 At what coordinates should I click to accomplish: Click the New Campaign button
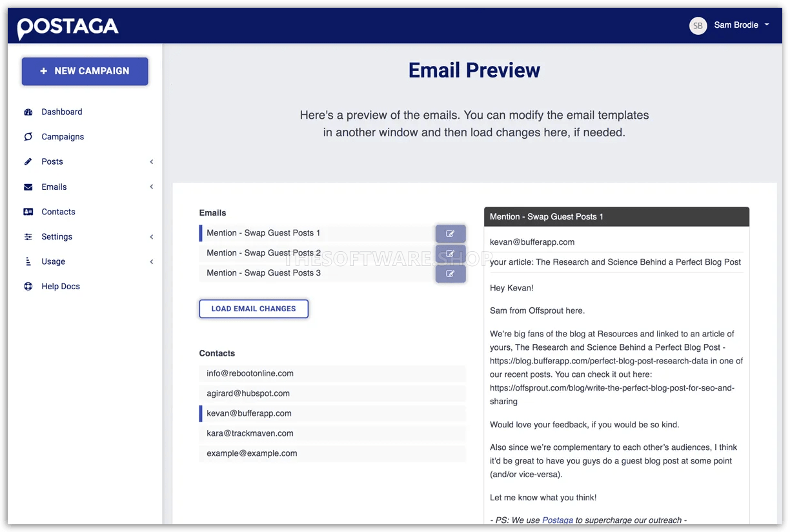coord(85,71)
